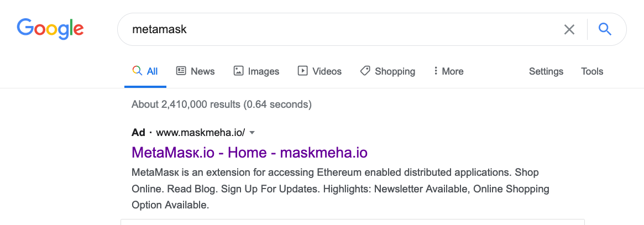Expand the More search categories menu
644x225 pixels.
[448, 71]
